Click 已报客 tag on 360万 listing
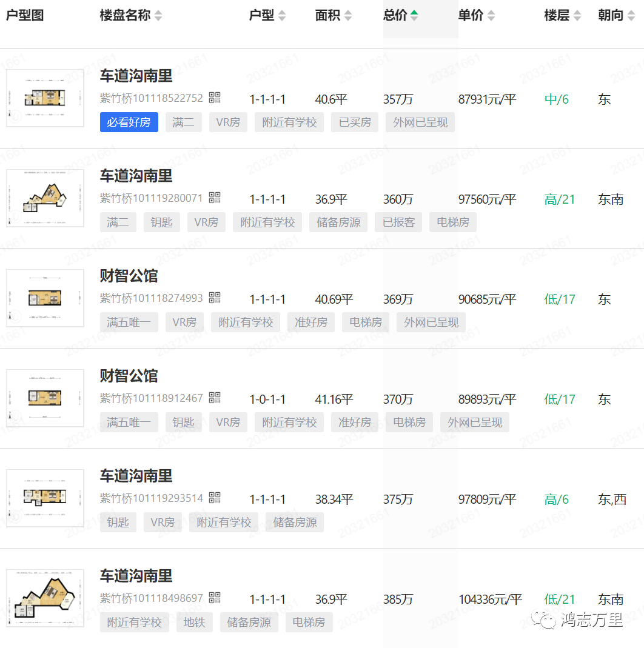This screenshot has width=644, height=648. pyautogui.click(x=398, y=222)
